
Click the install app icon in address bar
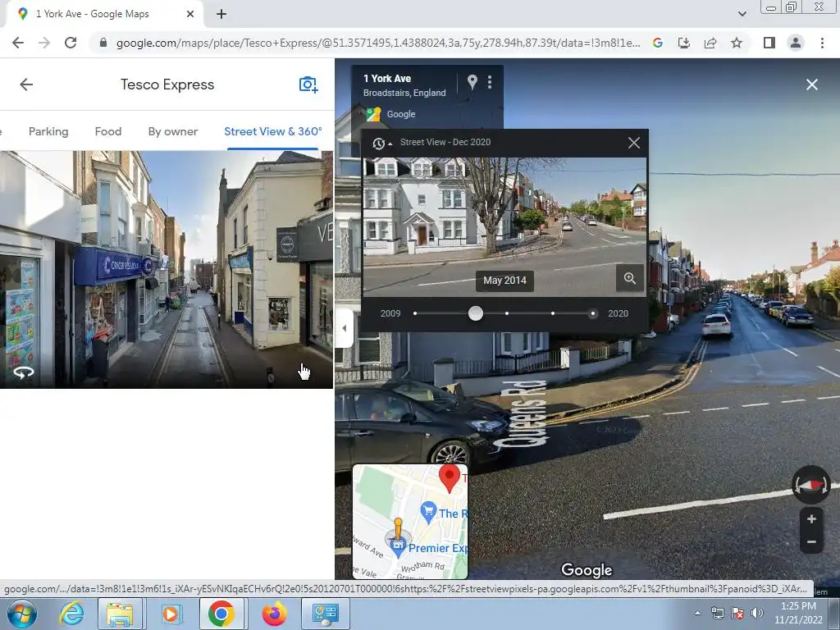point(684,43)
